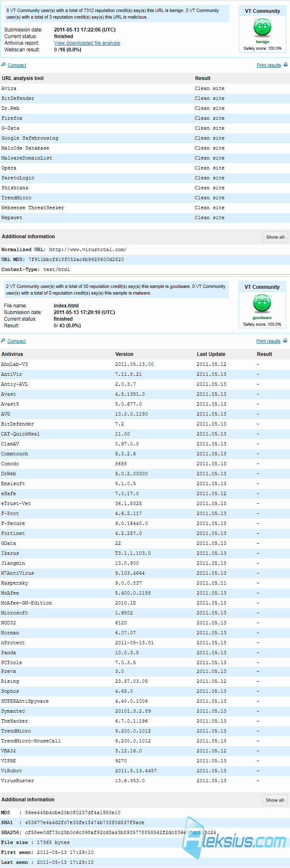This screenshot has height=868, width=290.
Task: Show all additional URL information
Action: pyautogui.click(x=275, y=237)
